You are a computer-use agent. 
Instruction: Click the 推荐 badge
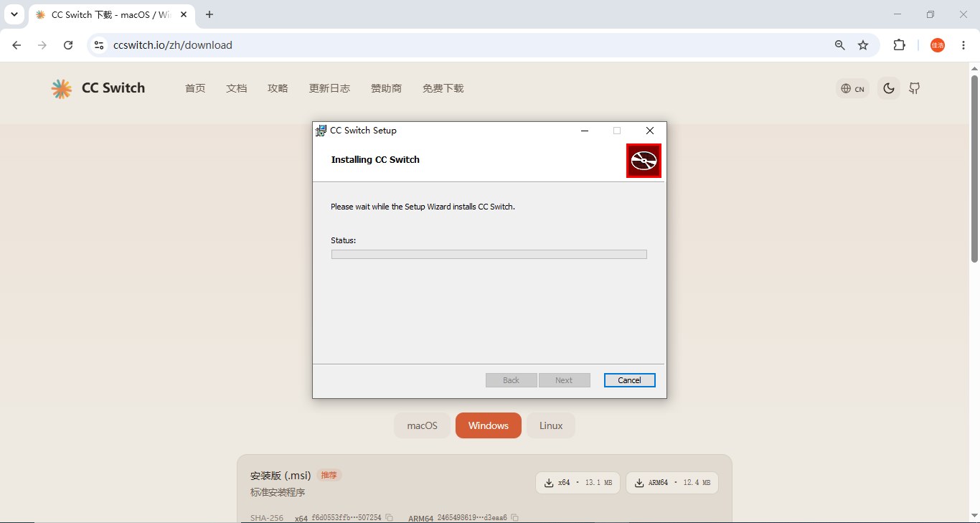click(x=329, y=475)
